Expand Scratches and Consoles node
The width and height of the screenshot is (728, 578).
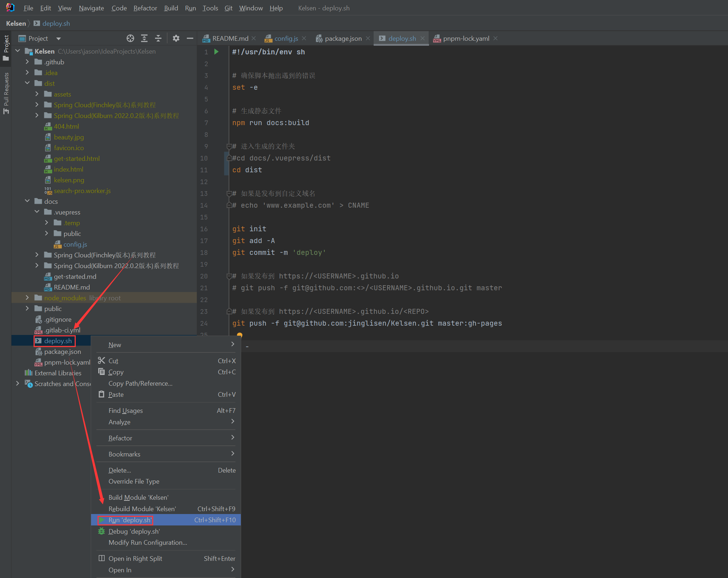[x=18, y=384]
